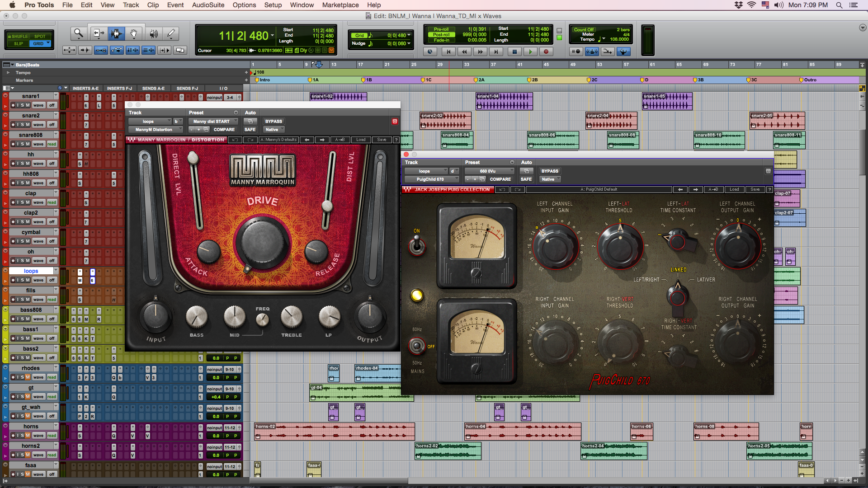Open the track selector dropdown in Manny Distortion
This screenshot has height=488, width=868.
(151, 121)
